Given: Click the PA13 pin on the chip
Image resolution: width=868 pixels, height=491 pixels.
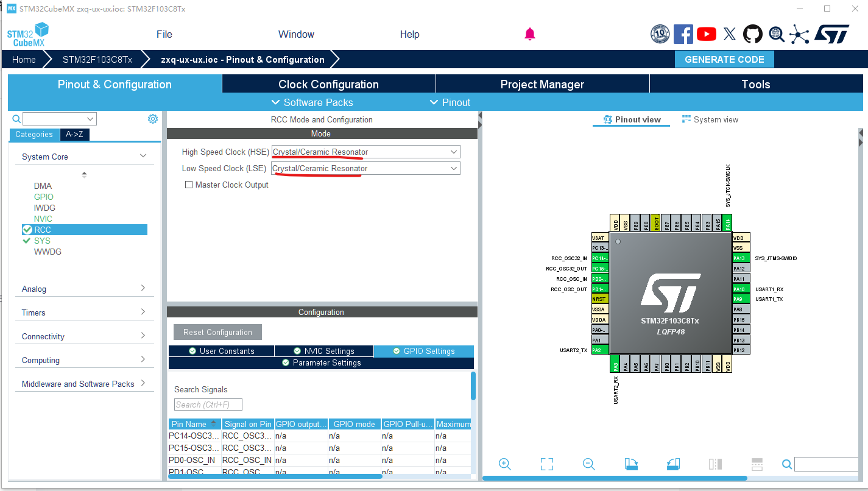Looking at the screenshot, I should click(x=741, y=258).
